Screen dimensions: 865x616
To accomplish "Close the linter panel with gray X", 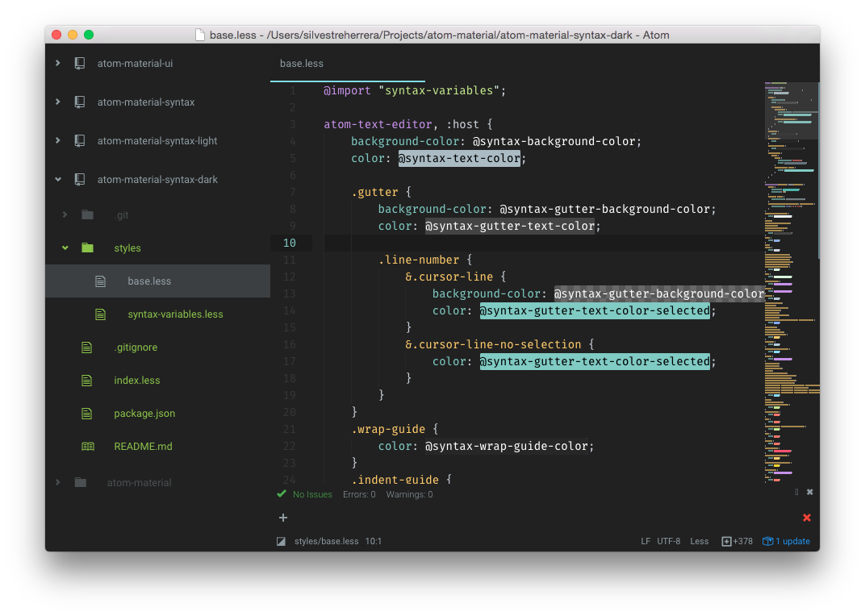I will 810,492.
